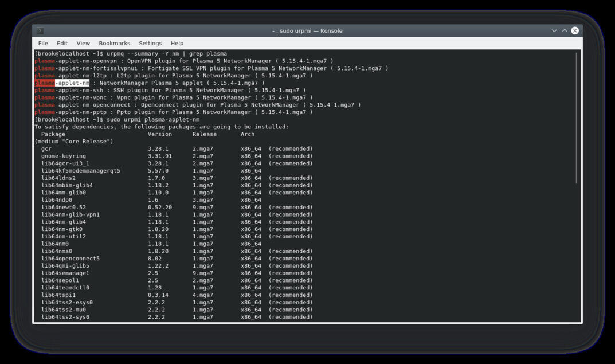Click release 9.mga7 in lib64semanage1 row
Image resolution: width=615 pixels, height=364 pixels.
click(x=203, y=273)
